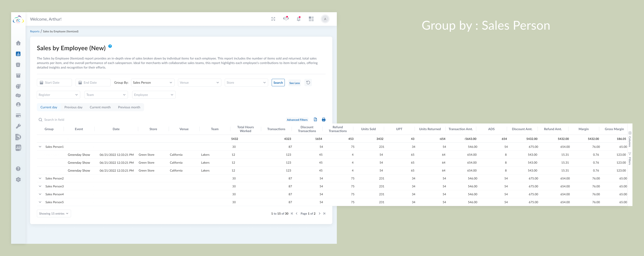Go to the next page
This screenshot has width=644, height=256.
pos(320,213)
